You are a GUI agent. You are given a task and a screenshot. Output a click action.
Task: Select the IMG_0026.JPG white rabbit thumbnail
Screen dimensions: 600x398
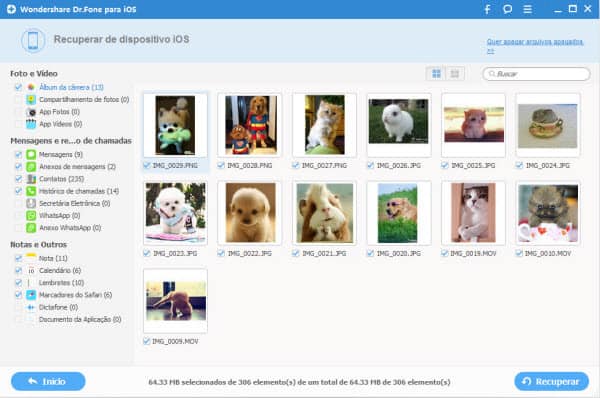pos(399,125)
